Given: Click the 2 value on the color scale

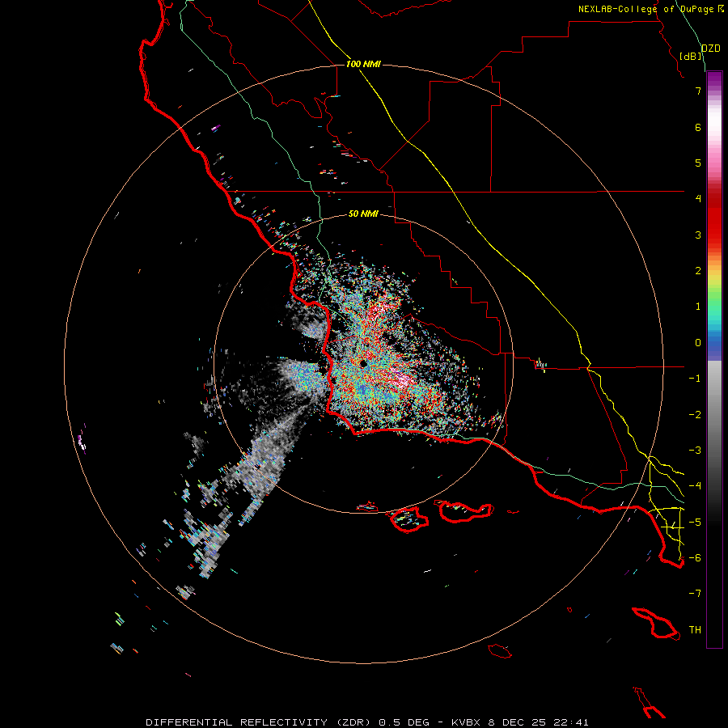Looking at the screenshot, I should click(x=698, y=271).
